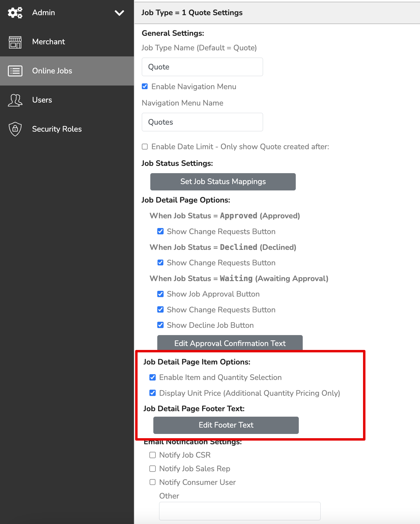Click the Merchant storefront icon

[x=15, y=42]
